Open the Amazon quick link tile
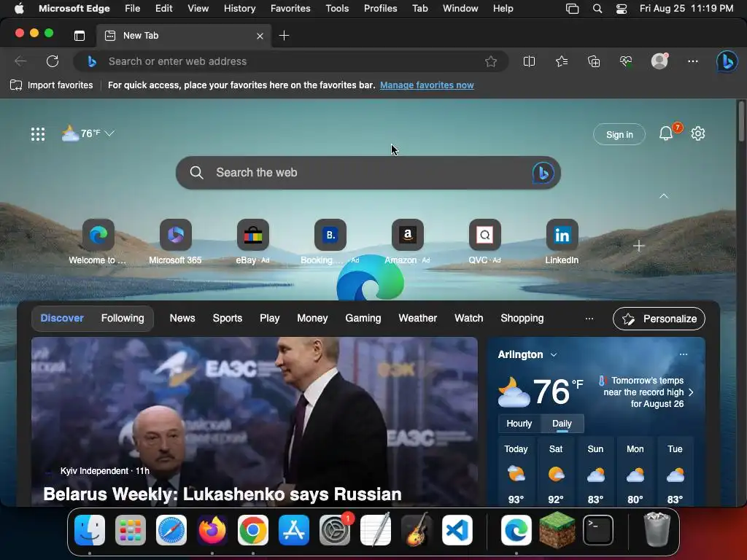This screenshot has height=560, width=747. pyautogui.click(x=407, y=242)
